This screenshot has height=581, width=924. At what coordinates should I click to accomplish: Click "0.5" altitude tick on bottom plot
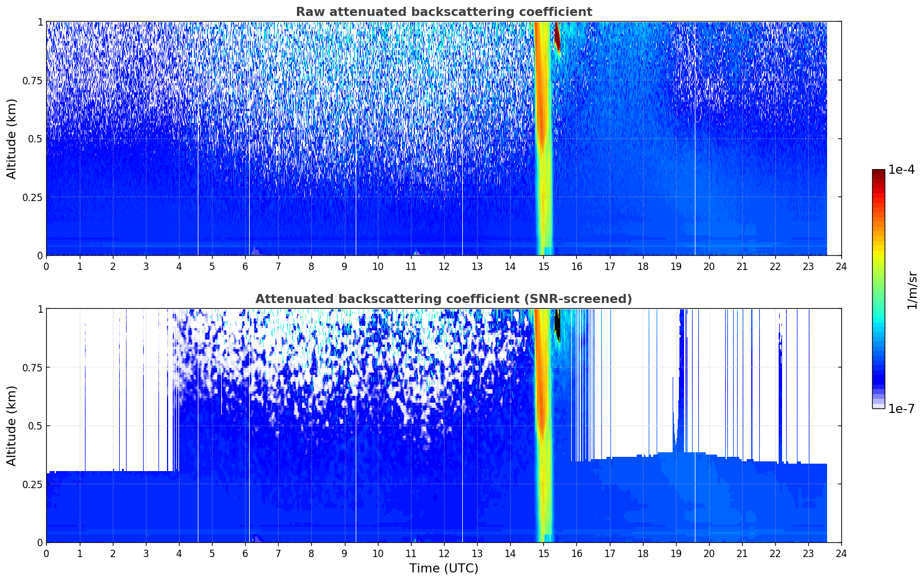tap(35, 425)
